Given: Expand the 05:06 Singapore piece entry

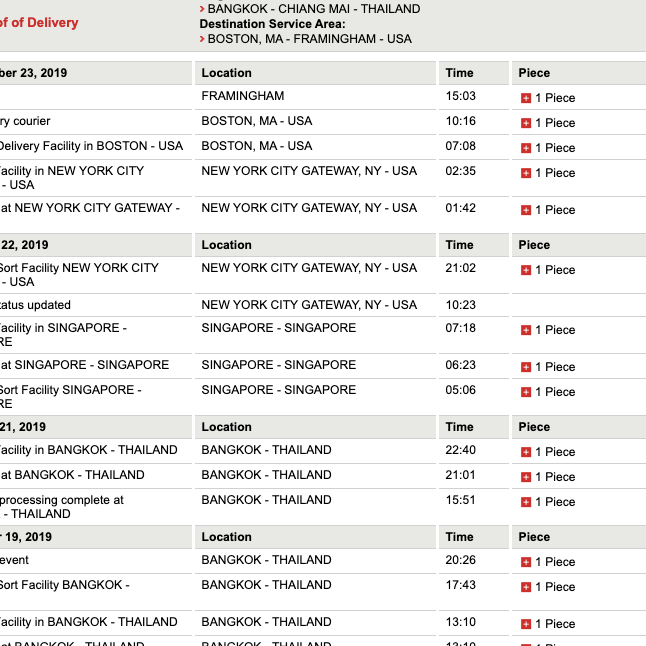Looking at the screenshot, I should click(526, 392).
